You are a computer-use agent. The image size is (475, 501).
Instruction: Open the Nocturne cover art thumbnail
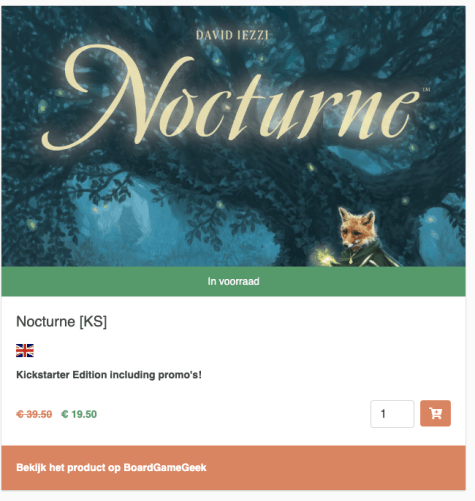(233, 136)
